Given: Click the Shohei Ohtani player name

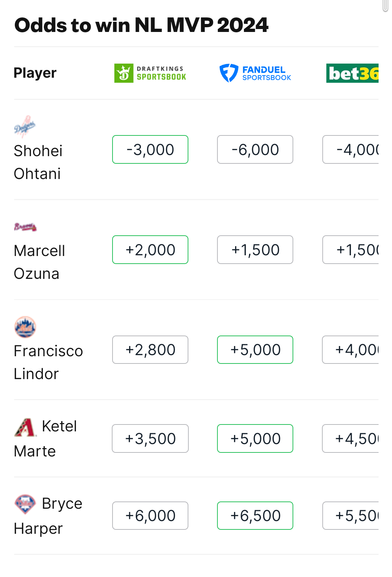Looking at the screenshot, I should 38,162.
